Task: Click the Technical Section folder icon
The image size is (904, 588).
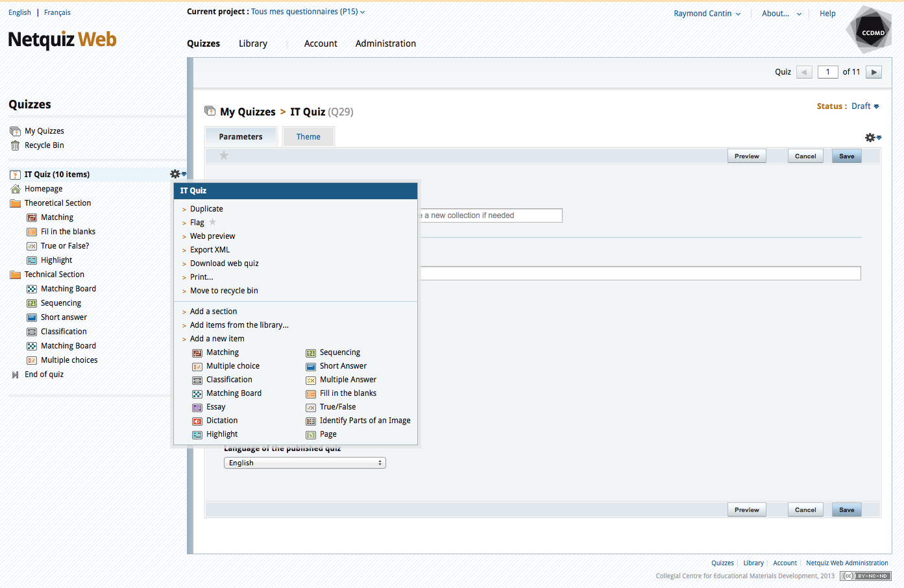Action: (x=16, y=275)
